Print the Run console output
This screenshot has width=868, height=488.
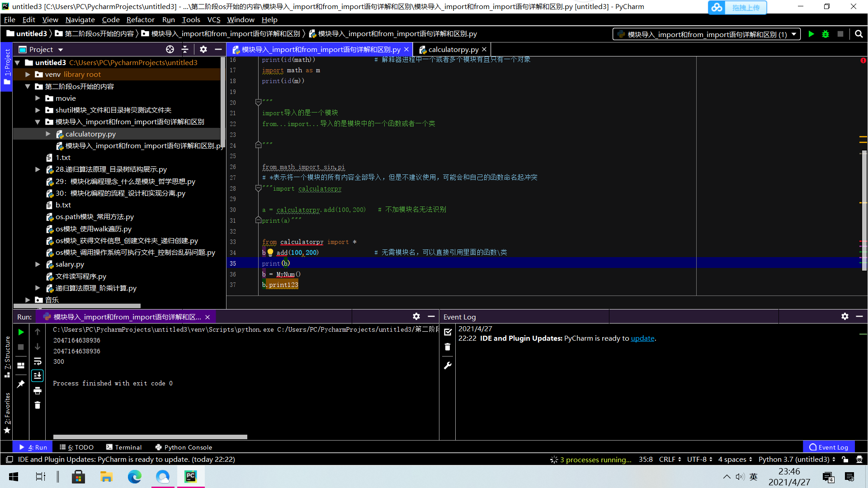click(38, 390)
